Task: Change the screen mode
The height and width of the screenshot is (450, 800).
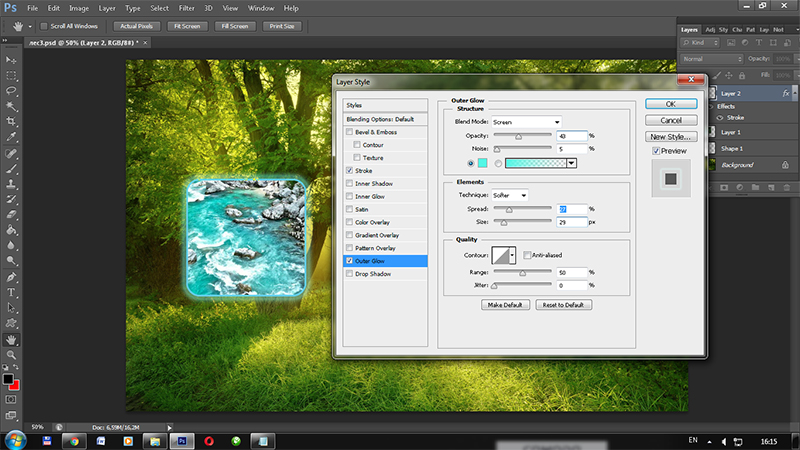Action: pos(11,415)
